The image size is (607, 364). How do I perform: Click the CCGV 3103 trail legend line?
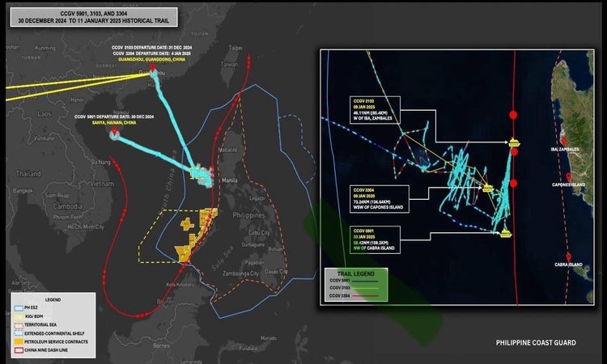(366, 288)
